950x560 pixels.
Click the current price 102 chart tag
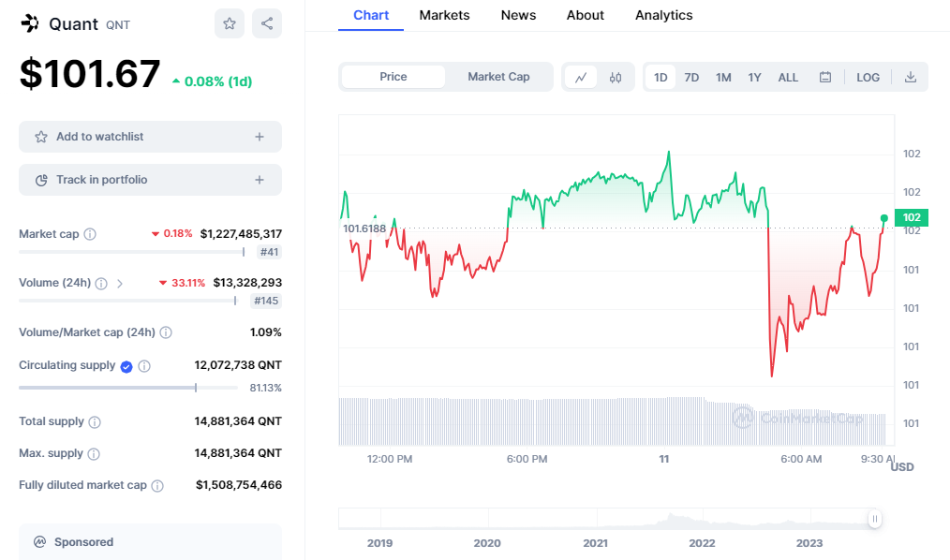point(912,217)
